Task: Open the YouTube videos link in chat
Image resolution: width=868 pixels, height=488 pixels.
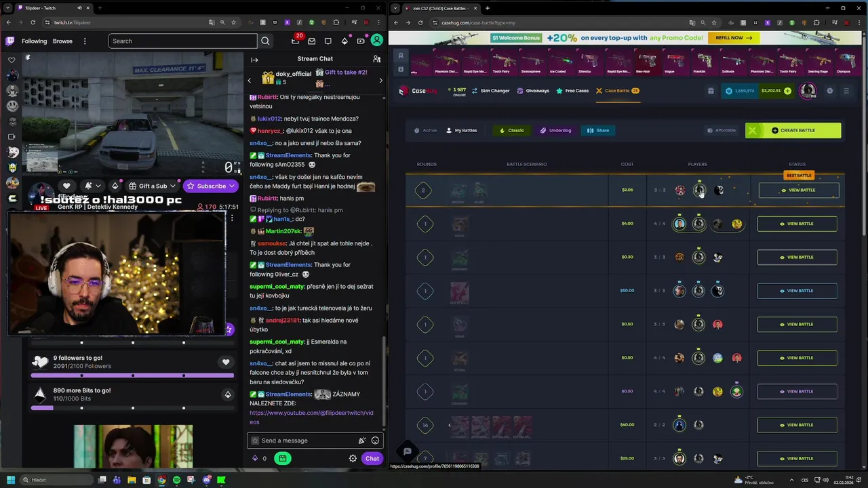Action: click(311, 417)
